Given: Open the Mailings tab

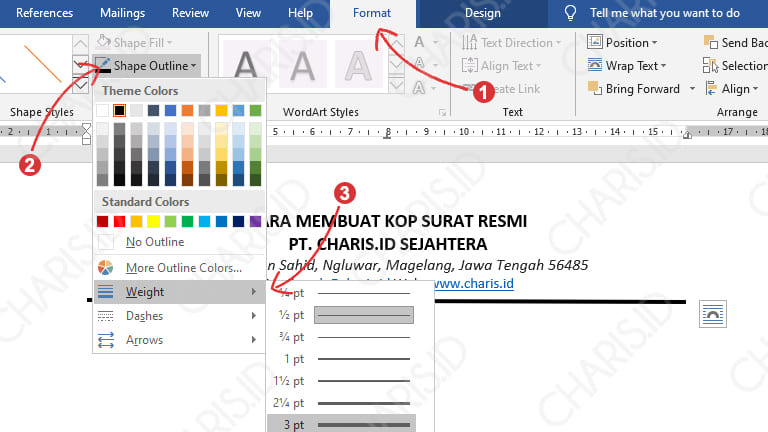Looking at the screenshot, I should tap(122, 13).
